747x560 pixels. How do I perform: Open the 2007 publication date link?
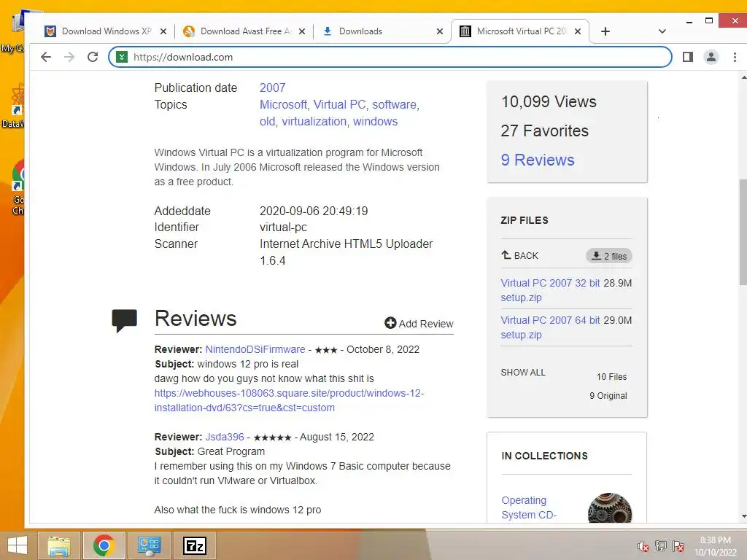click(x=273, y=88)
